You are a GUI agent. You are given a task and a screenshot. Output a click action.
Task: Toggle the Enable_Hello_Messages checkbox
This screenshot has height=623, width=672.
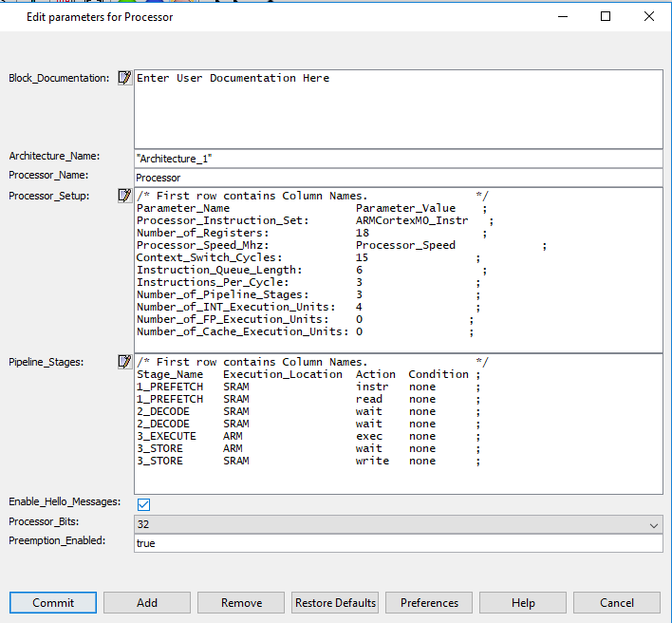[x=143, y=504]
